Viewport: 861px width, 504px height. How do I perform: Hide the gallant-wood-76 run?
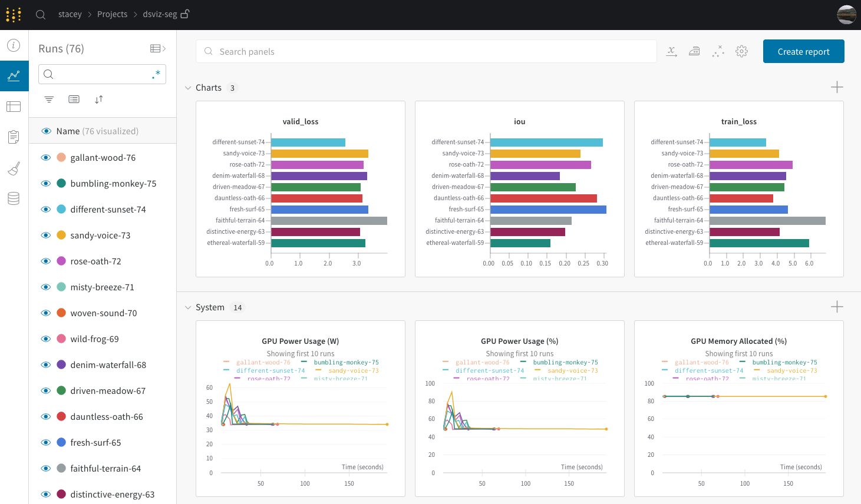click(46, 158)
